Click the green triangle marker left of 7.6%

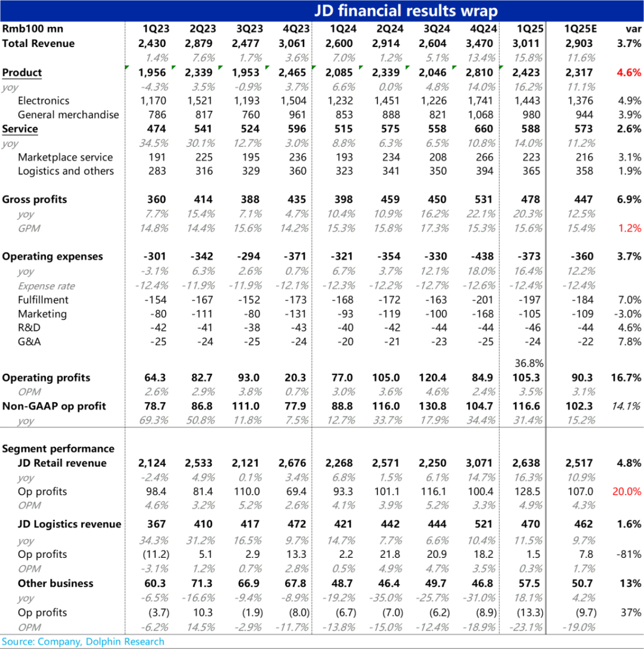pos(174,67)
